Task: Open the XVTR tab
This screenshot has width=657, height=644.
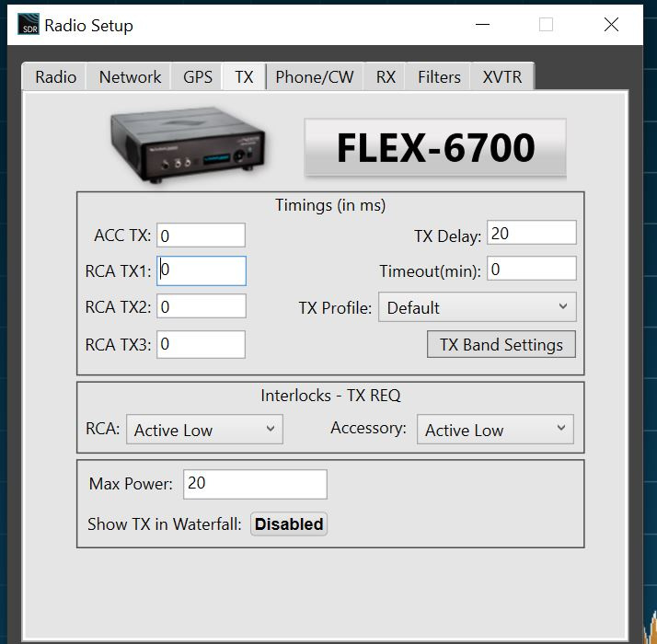Action: coord(502,76)
